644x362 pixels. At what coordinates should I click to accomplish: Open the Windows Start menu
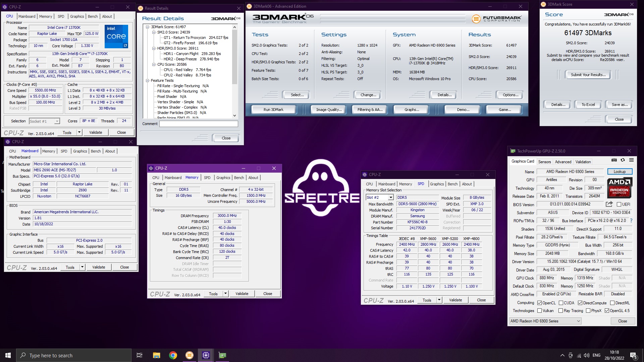[8, 355]
